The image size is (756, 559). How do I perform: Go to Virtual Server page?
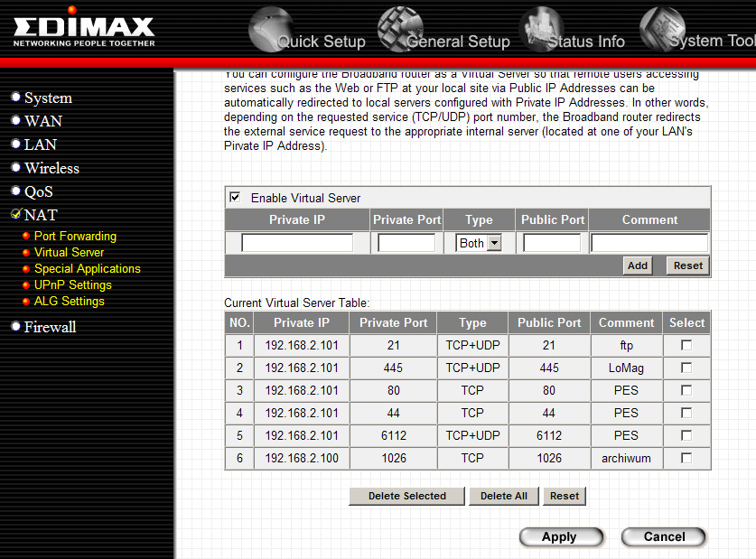point(69,253)
